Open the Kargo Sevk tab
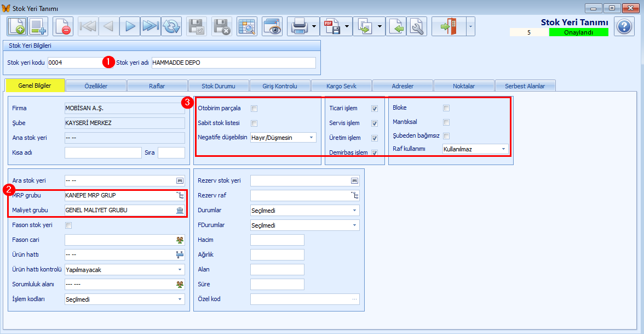The width and height of the screenshot is (644, 334). (342, 86)
